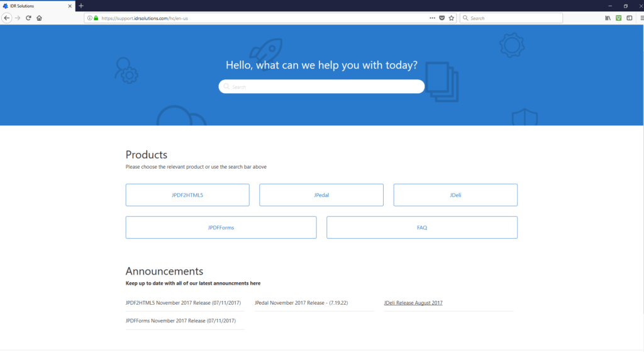Open the page actions three-dots menu
This screenshot has width=644, height=352.
[x=433, y=18]
